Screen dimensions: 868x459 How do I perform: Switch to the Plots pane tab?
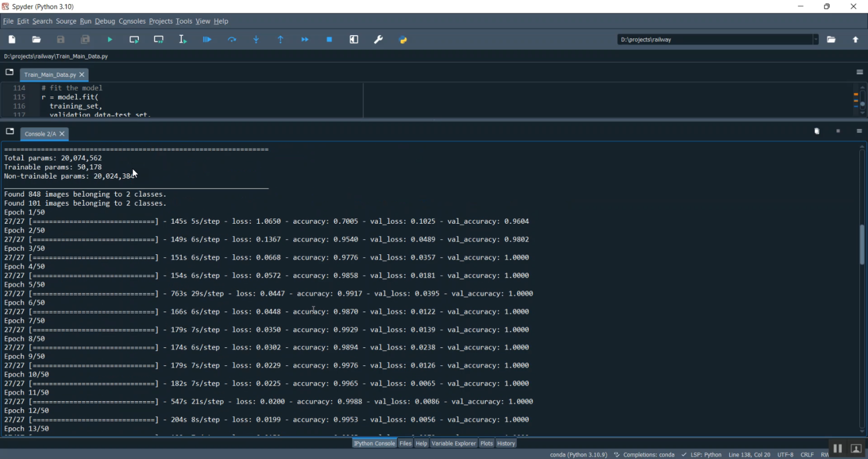click(487, 443)
